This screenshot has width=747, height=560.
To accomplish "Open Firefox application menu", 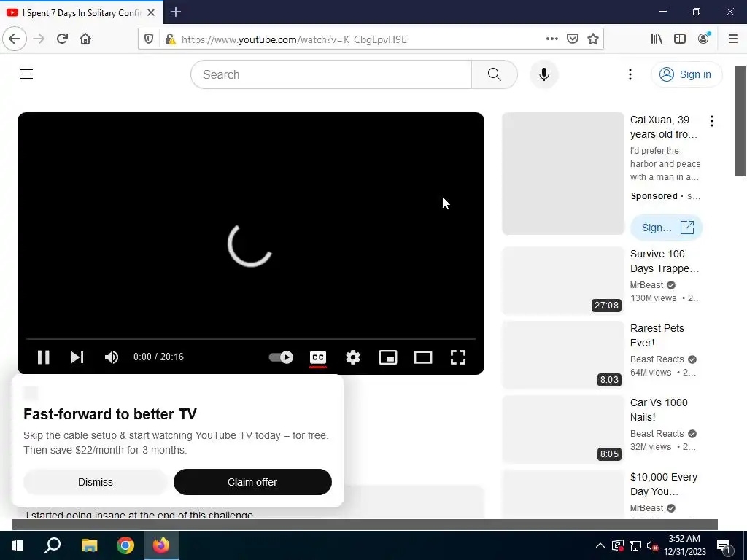I will click(733, 39).
